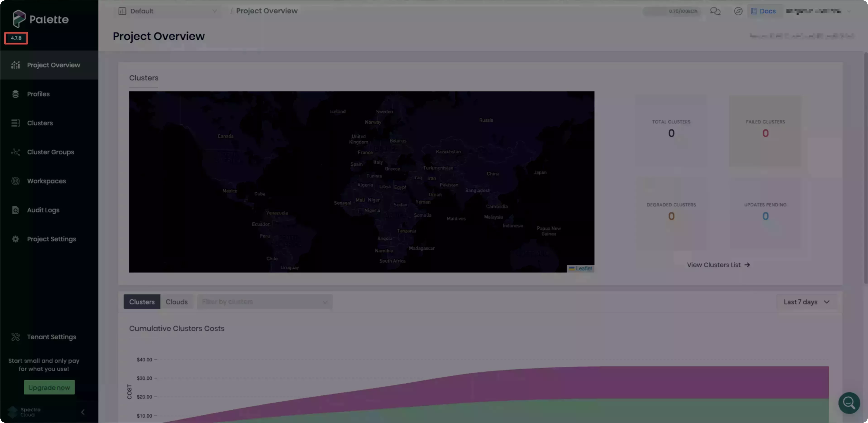The width and height of the screenshot is (868, 423).
Task: Switch to the Clouds tab
Action: tap(177, 302)
